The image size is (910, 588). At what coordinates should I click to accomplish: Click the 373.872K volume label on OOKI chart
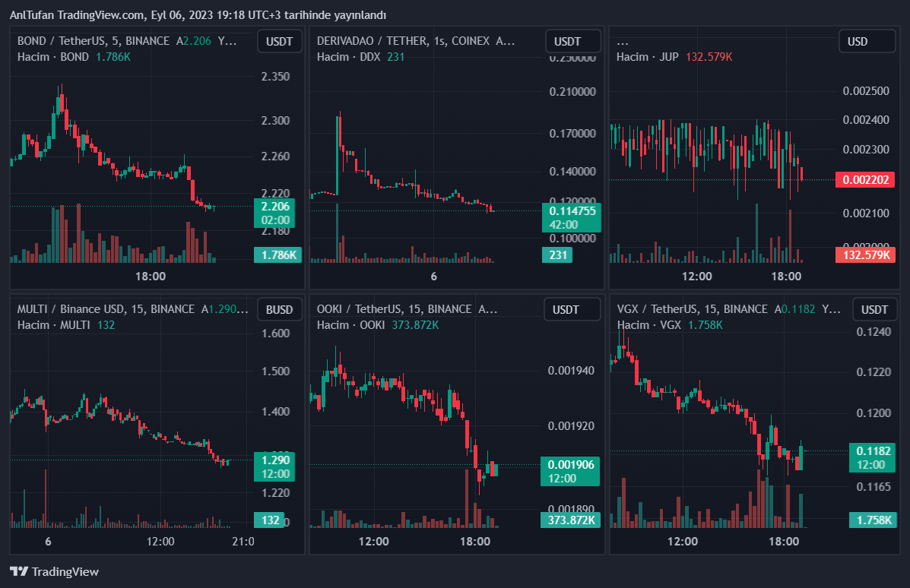click(x=569, y=520)
